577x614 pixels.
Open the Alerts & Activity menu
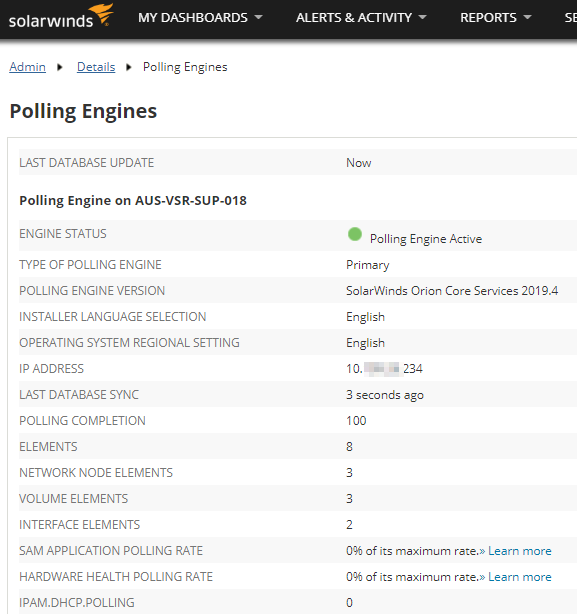361,18
